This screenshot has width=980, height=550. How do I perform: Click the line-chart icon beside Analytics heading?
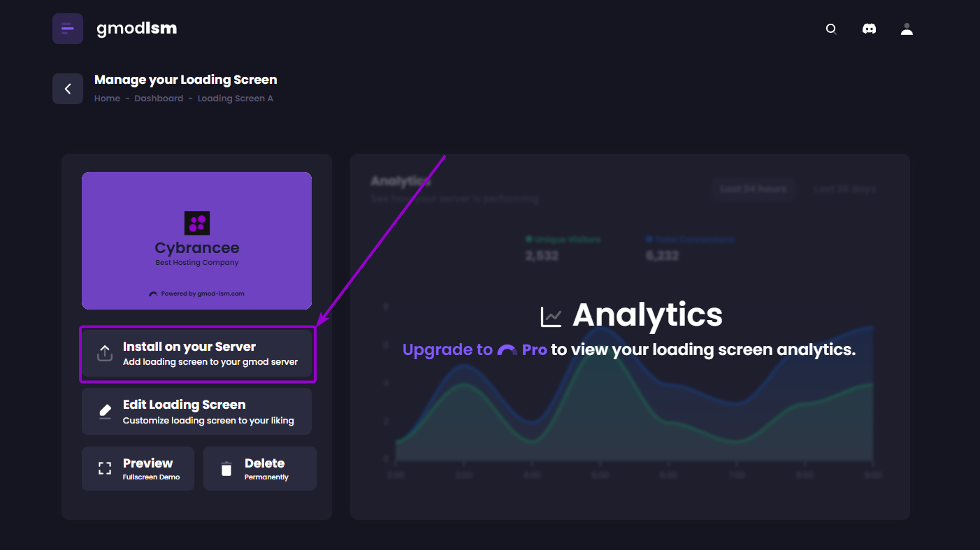[552, 315]
